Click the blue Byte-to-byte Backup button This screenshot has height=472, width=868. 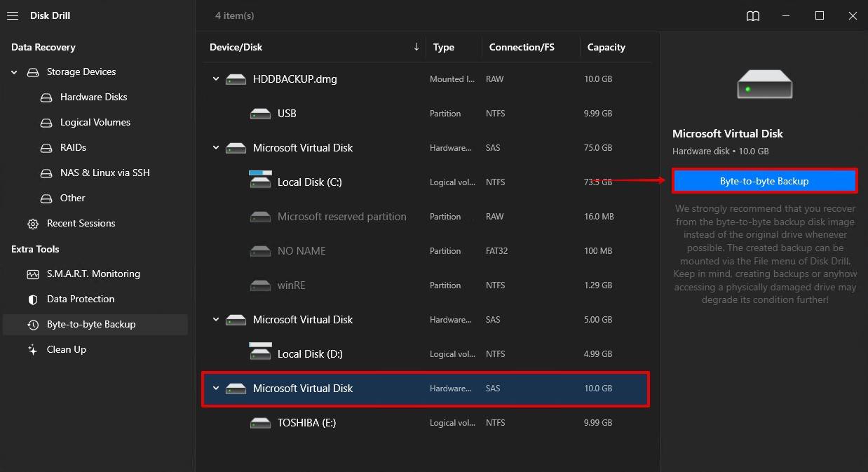pos(764,181)
